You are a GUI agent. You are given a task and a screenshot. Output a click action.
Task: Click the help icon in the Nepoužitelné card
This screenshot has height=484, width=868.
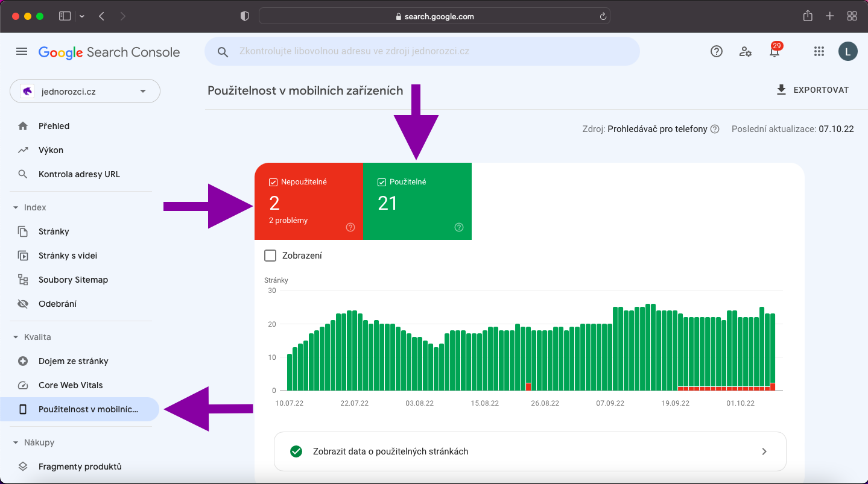click(x=350, y=227)
